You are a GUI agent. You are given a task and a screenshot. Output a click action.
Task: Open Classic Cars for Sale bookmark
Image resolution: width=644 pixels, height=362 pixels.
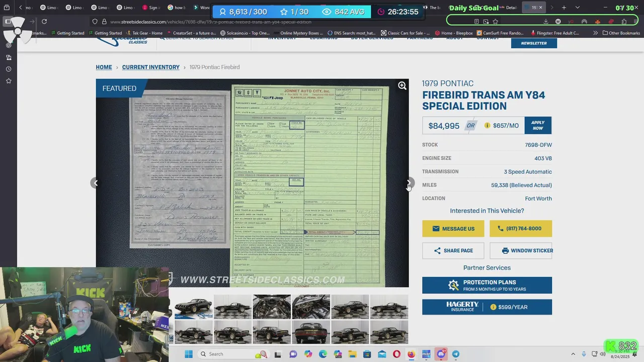tap(405, 33)
